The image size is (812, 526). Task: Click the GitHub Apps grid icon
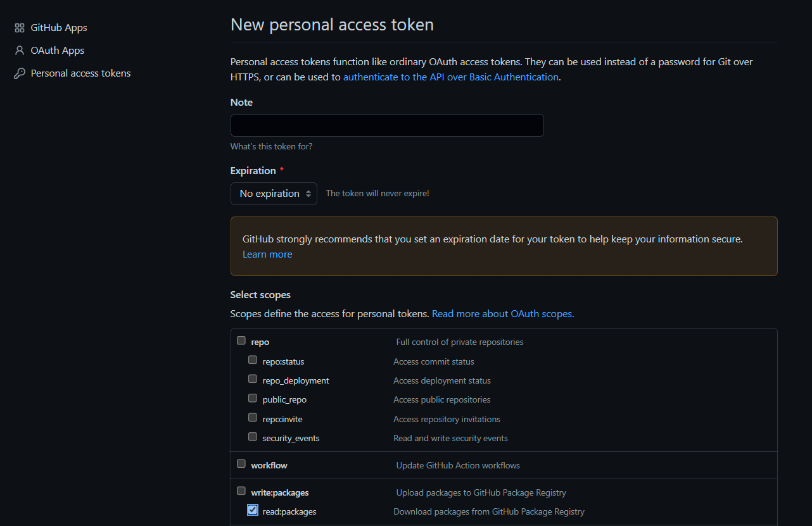coord(20,28)
